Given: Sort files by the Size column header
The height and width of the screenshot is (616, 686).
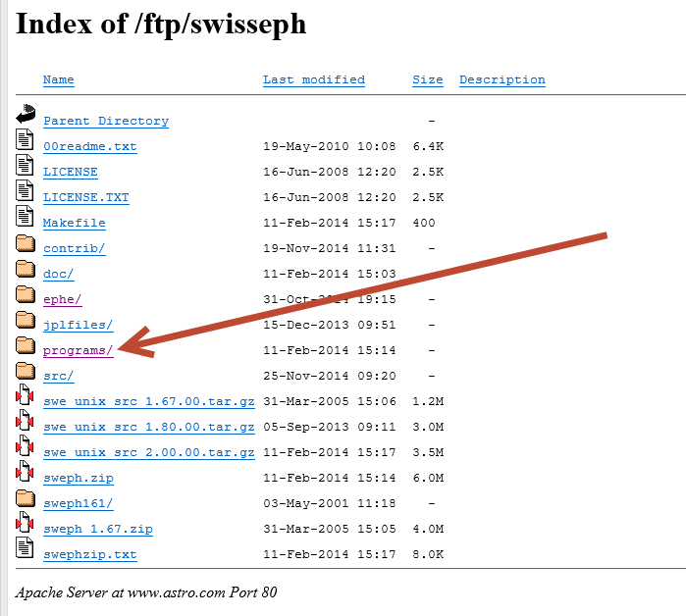Looking at the screenshot, I should point(427,79).
